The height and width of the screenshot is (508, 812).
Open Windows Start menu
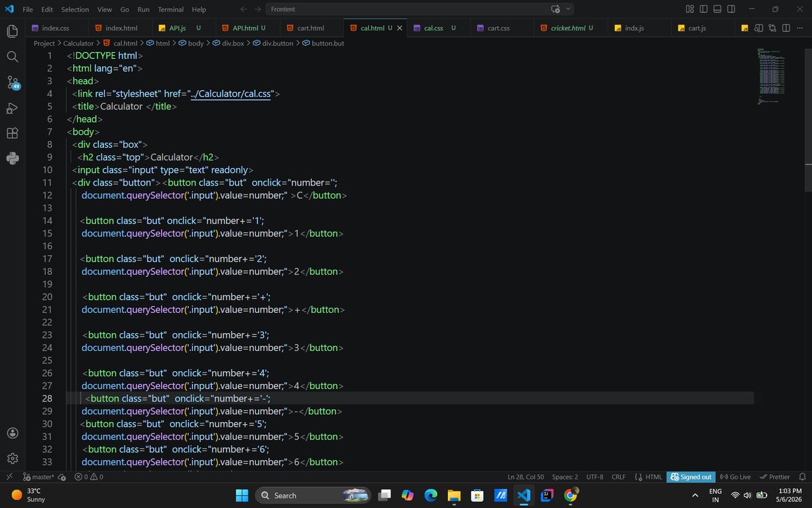point(242,495)
